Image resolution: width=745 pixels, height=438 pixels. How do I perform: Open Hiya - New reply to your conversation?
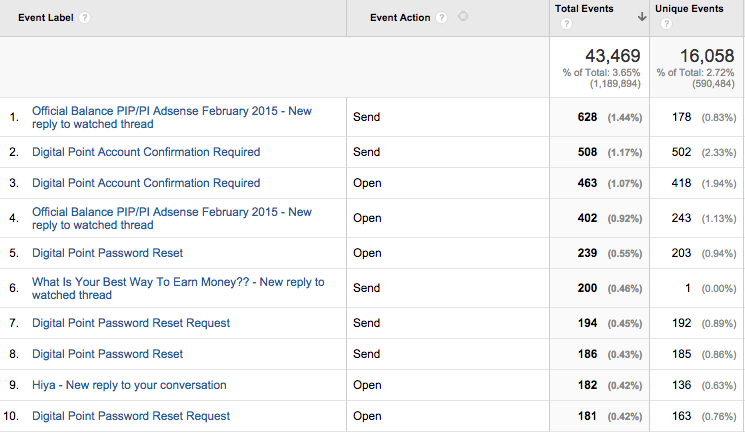129,385
